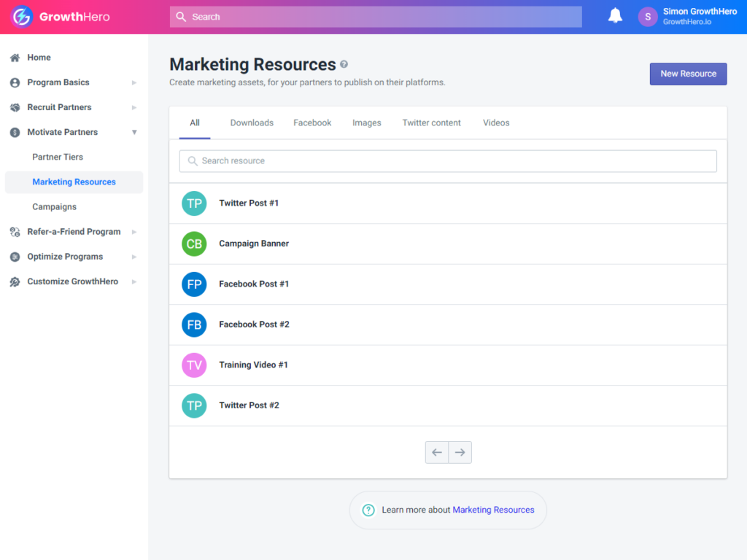Click inside the Search resource field
This screenshot has width=747, height=560.
[447, 160]
